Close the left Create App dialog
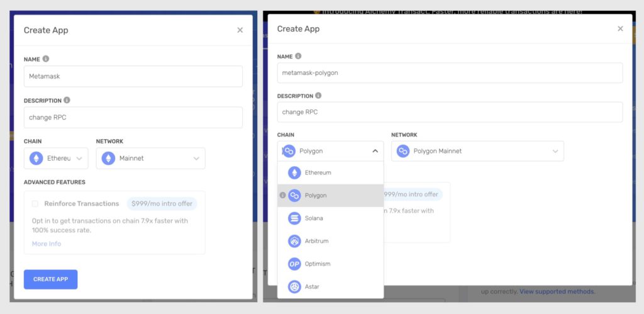The width and height of the screenshot is (644, 314). tap(240, 30)
